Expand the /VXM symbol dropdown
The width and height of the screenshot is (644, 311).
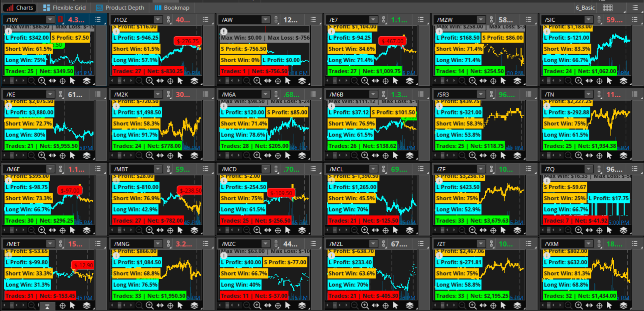pos(589,244)
